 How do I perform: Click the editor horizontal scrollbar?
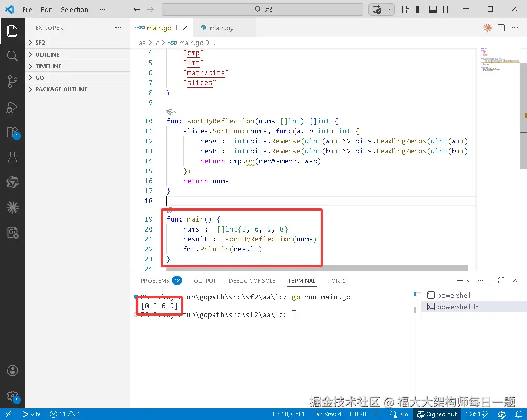[x=317, y=268]
